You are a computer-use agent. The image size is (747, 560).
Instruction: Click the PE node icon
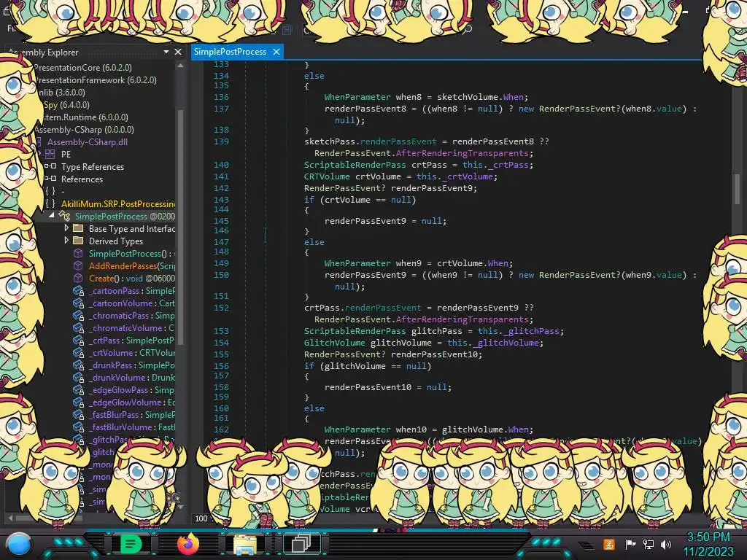tap(50, 155)
